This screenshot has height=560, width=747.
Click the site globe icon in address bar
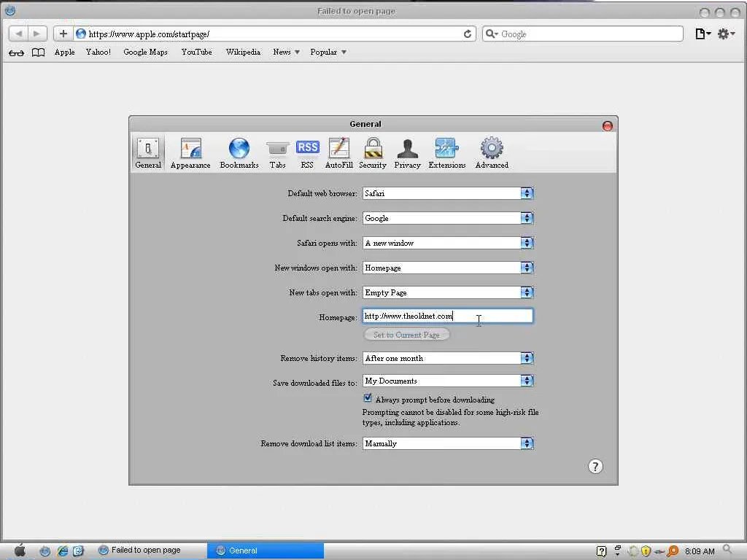click(x=81, y=34)
